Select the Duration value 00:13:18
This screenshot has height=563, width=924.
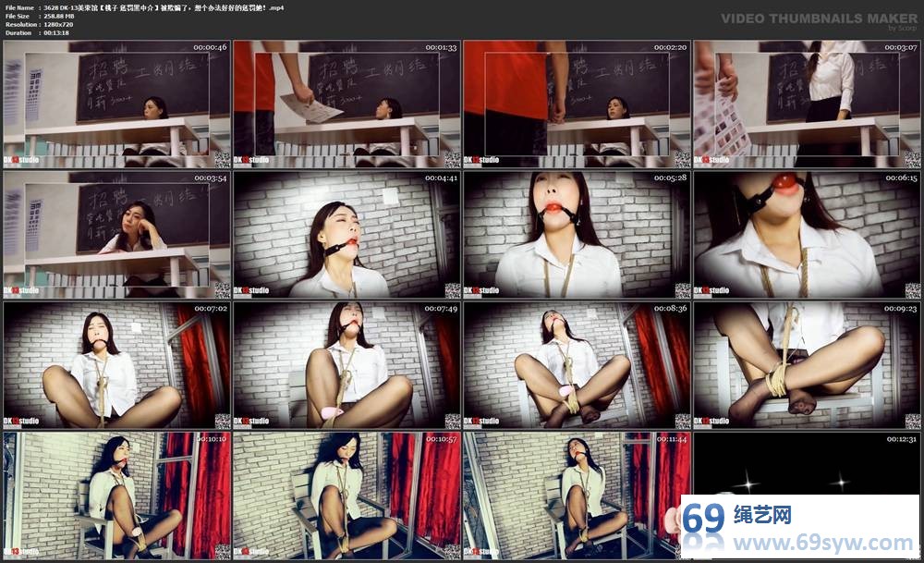point(56,33)
